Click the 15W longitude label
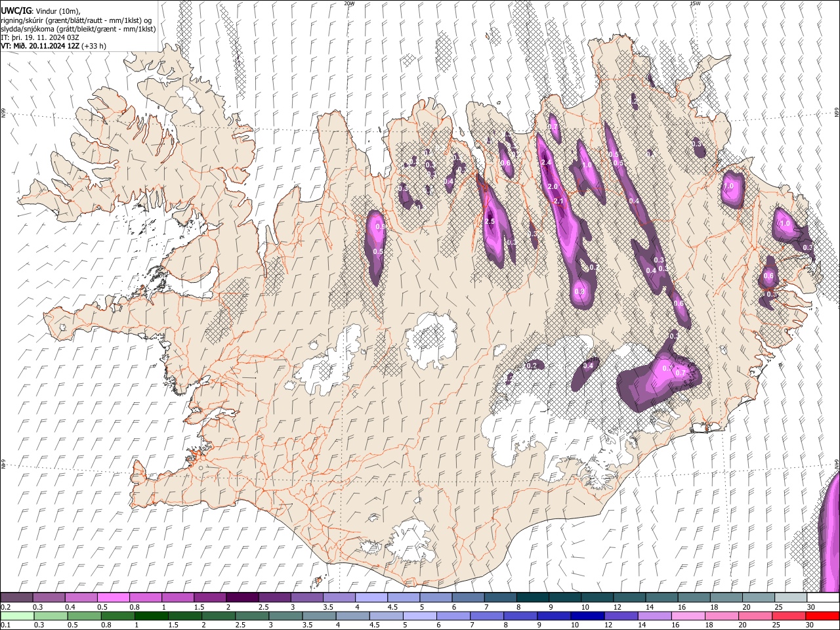The image size is (840, 630). click(x=695, y=3)
